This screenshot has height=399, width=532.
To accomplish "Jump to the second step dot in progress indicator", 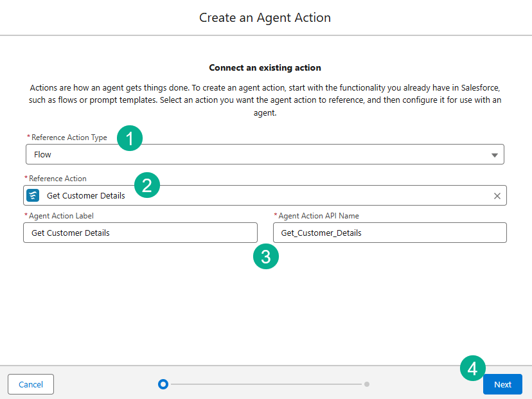I will (x=367, y=384).
